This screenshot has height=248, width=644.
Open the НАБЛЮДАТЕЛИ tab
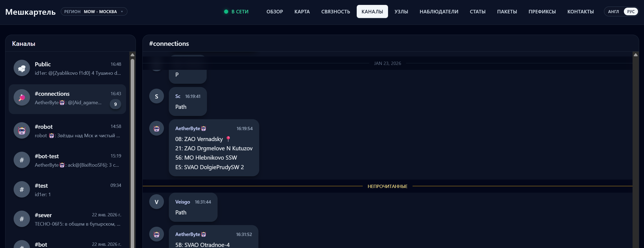pos(439,12)
